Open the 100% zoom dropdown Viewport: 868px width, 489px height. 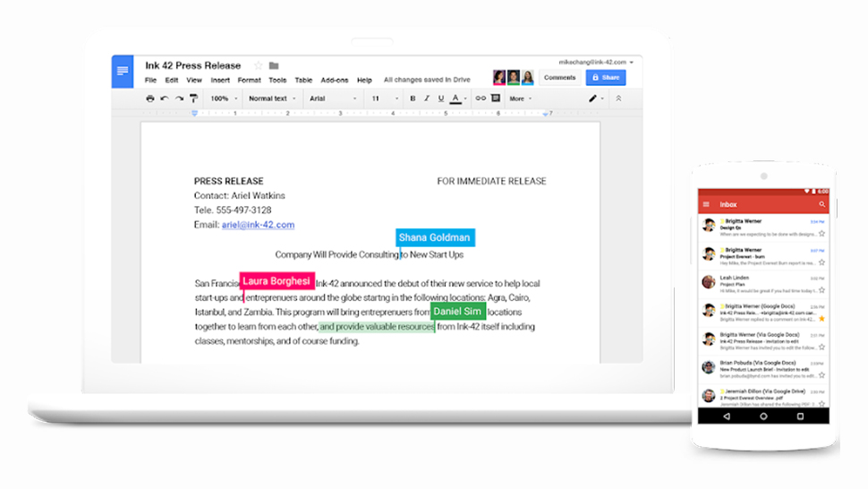[224, 99]
